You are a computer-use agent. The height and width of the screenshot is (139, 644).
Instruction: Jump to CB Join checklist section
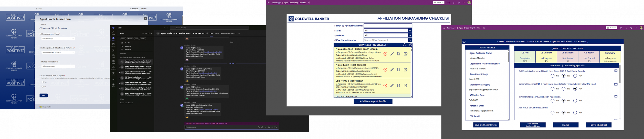(x=525, y=57)
